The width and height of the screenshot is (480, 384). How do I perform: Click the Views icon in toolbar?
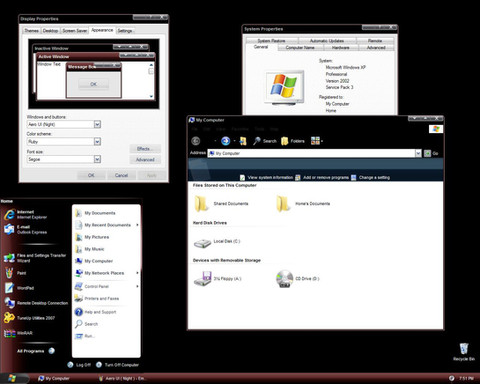pos(315,141)
